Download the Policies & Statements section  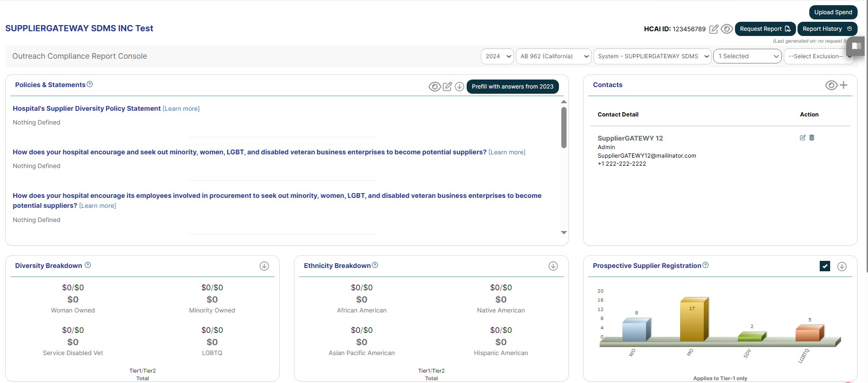tap(459, 87)
